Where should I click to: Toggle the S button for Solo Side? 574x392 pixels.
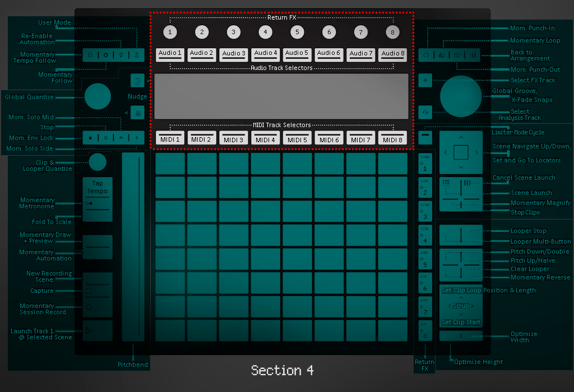136,137
